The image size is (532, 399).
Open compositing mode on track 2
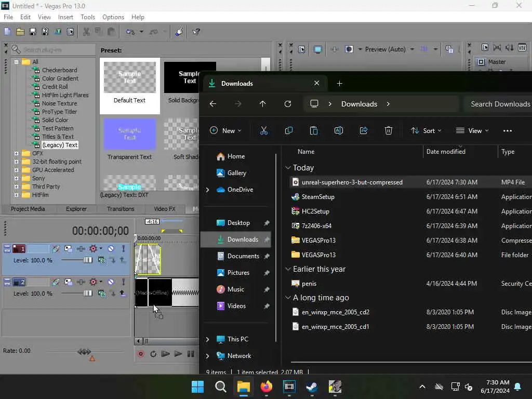pyautogui.click(x=101, y=294)
